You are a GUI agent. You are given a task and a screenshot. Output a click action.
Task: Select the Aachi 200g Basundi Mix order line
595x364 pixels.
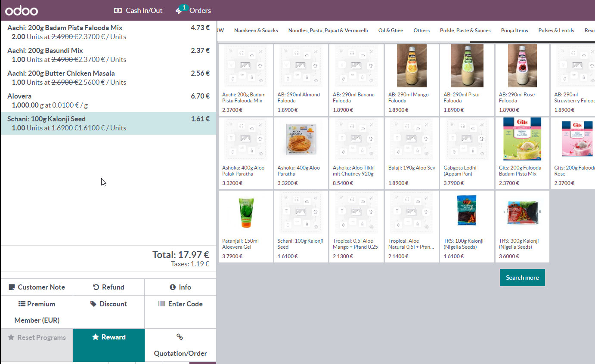(x=108, y=55)
